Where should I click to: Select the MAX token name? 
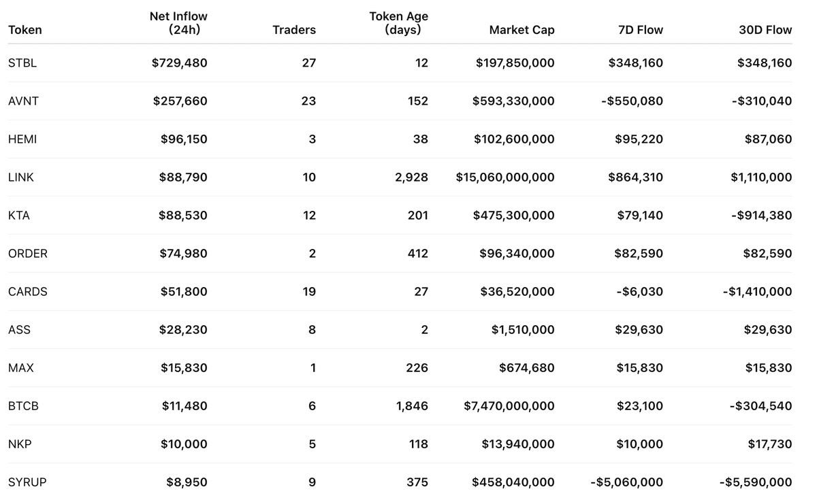[x=21, y=368]
